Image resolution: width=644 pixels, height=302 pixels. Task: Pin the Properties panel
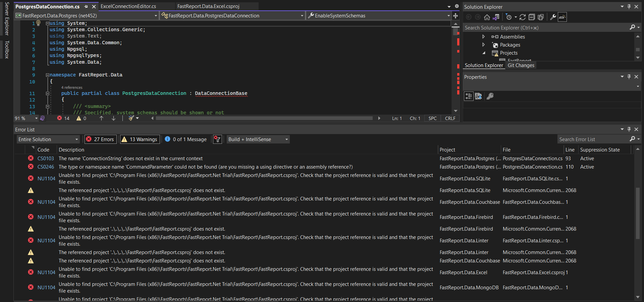tap(629, 77)
